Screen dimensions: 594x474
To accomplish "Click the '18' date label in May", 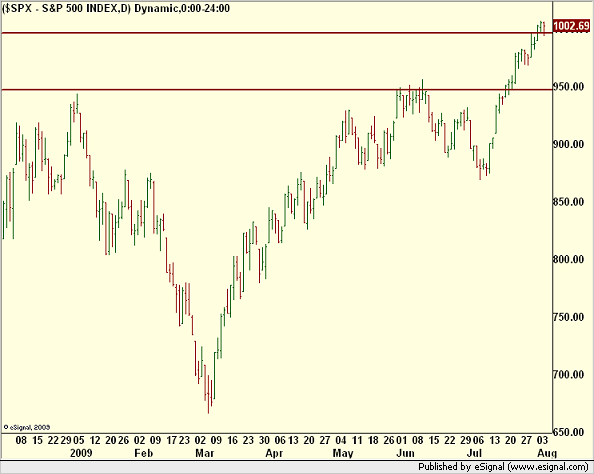I will 373,440.
